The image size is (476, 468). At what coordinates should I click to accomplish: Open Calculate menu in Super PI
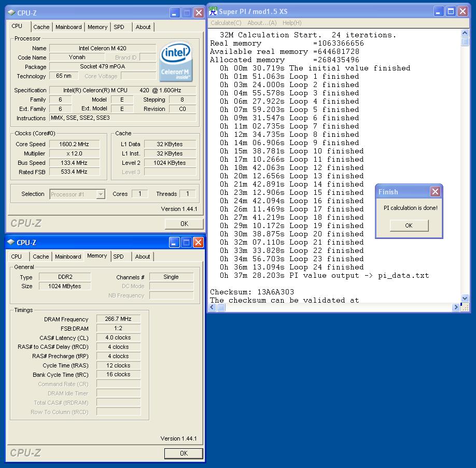pos(226,23)
